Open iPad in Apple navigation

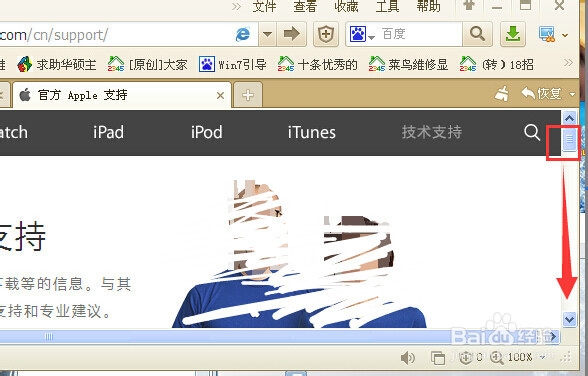(x=108, y=132)
